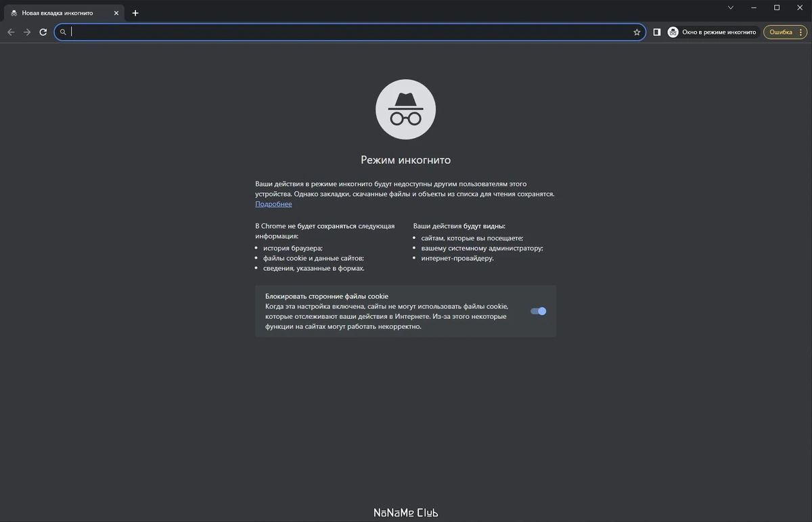Focus the address bar input
The width and height of the screenshot is (812, 522).
(x=350, y=32)
